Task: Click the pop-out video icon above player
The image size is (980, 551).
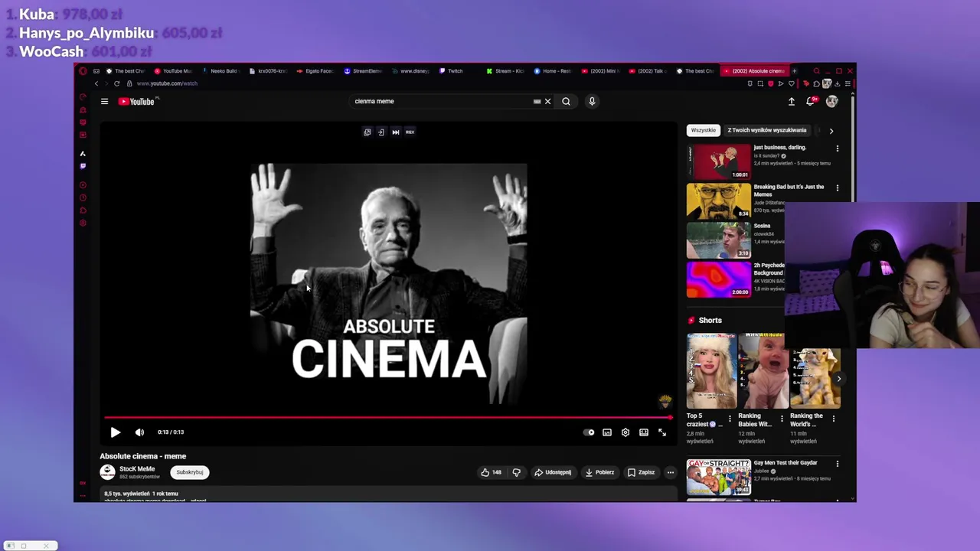Action: [367, 132]
